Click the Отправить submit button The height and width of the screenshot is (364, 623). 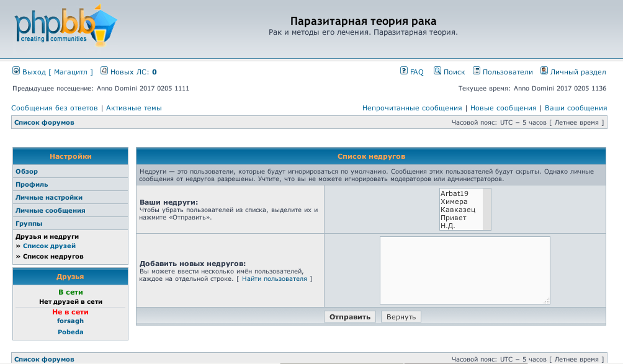tap(349, 317)
